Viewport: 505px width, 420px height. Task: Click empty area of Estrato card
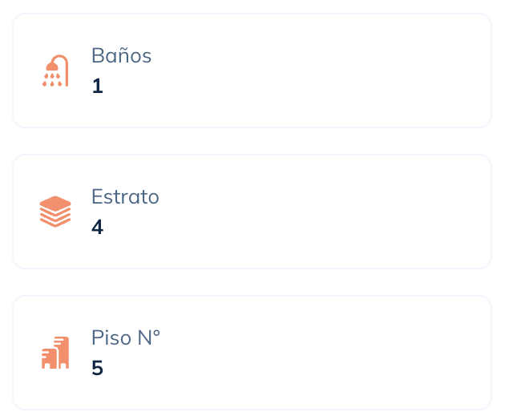(322, 212)
